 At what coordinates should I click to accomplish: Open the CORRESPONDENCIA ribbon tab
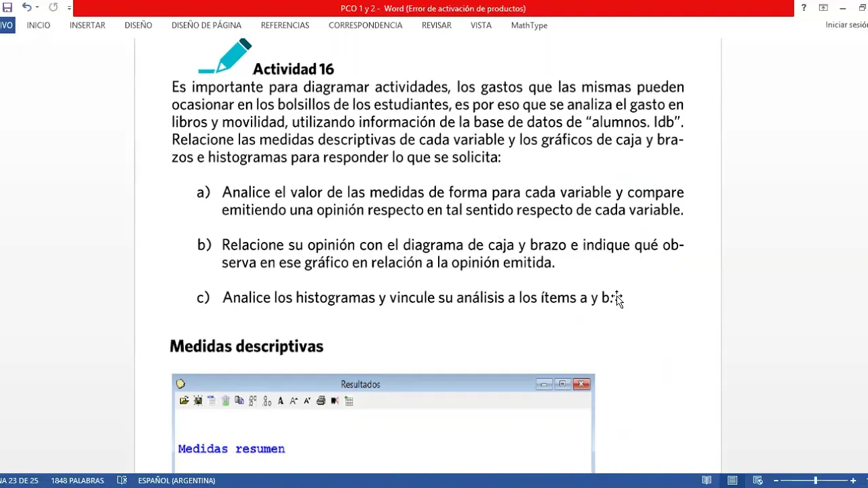coord(366,25)
